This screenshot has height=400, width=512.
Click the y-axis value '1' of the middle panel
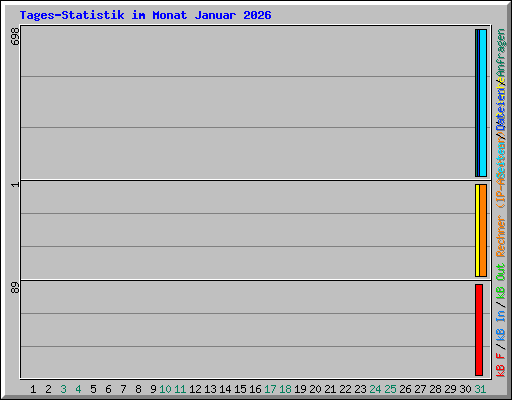tap(15, 184)
